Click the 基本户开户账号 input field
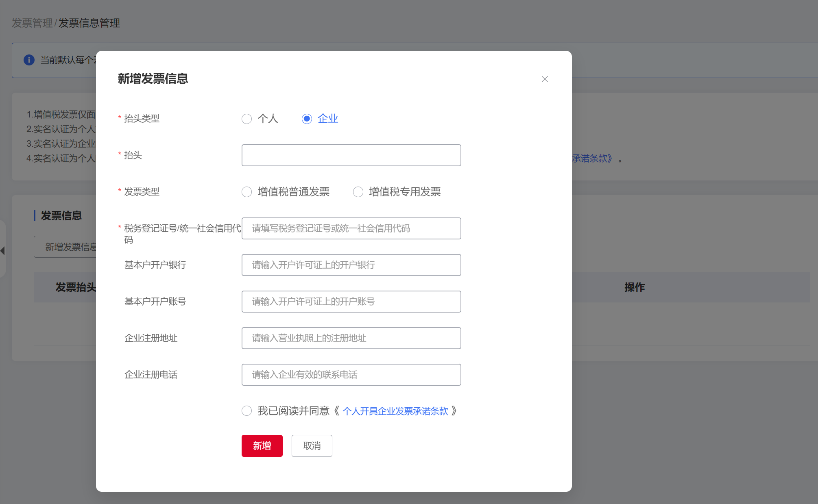Image resolution: width=818 pixels, height=504 pixels. coord(351,302)
